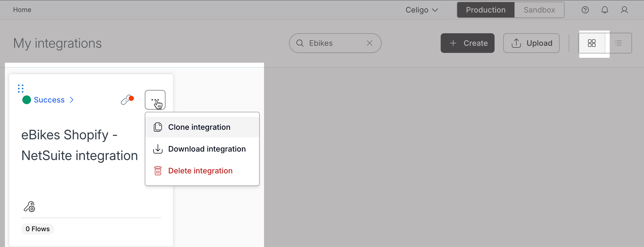The height and width of the screenshot is (247, 644).
Task: Click the drag handle dots on eBikes card
Action: [x=21, y=89]
